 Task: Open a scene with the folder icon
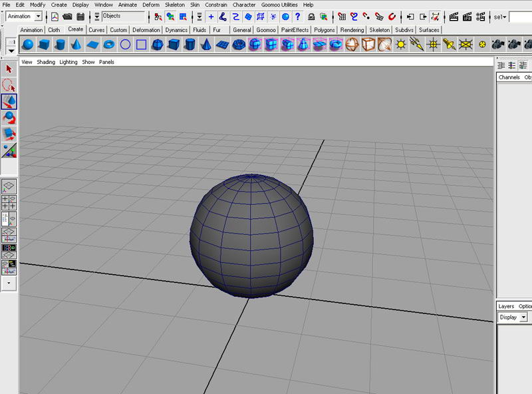click(x=68, y=17)
